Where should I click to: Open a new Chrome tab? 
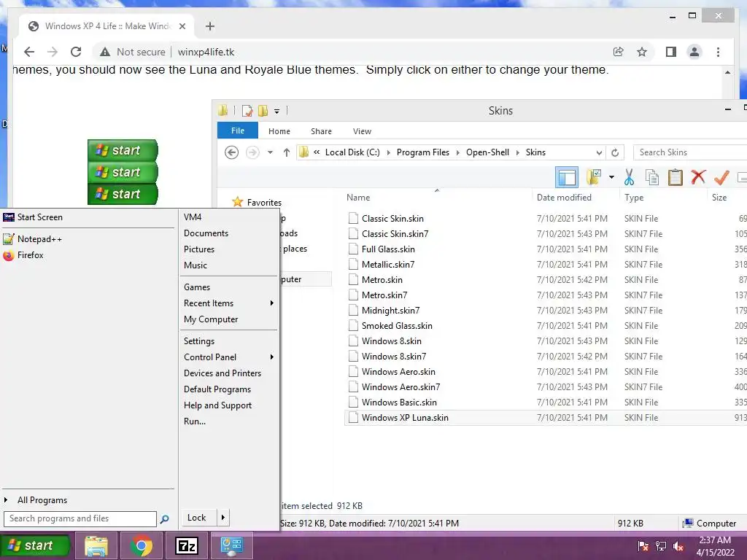(210, 26)
